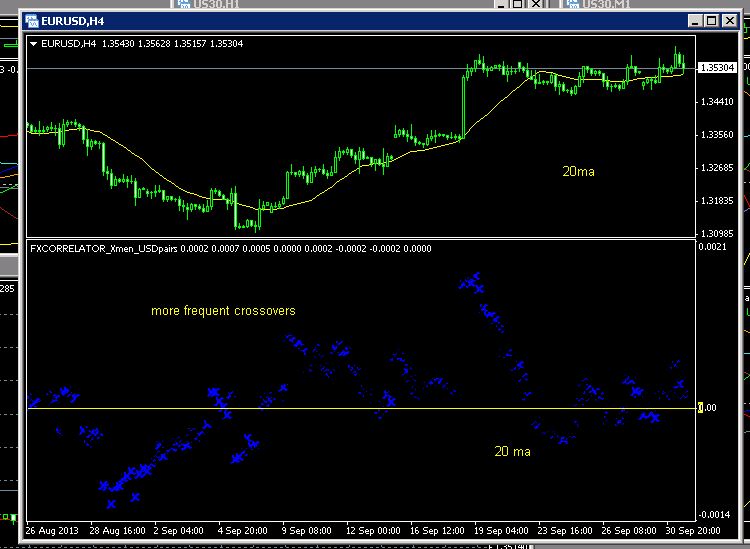Maximize the US30,H1 background window
The height and width of the screenshot is (549, 750).
click(518, 4)
